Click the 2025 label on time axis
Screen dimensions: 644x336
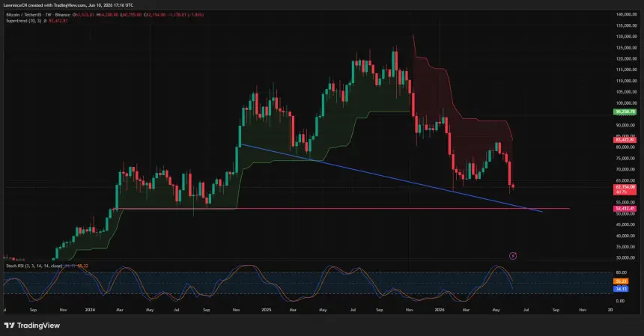(266, 310)
